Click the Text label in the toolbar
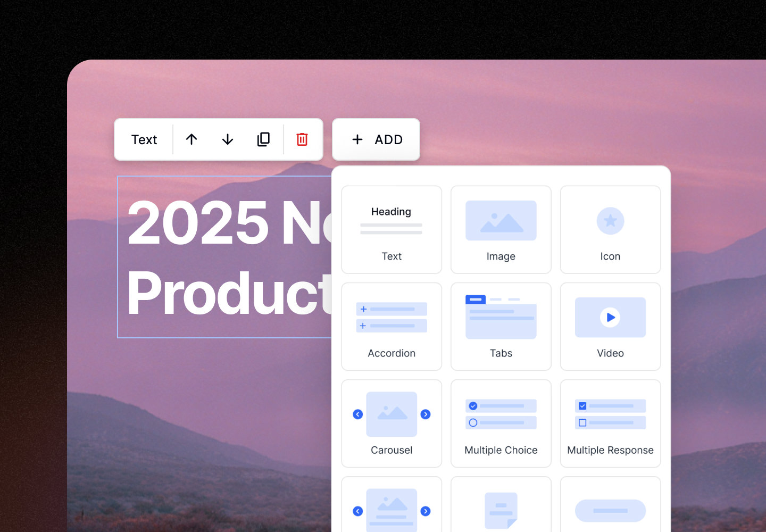Viewport: 766px width, 532px height. pos(144,139)
